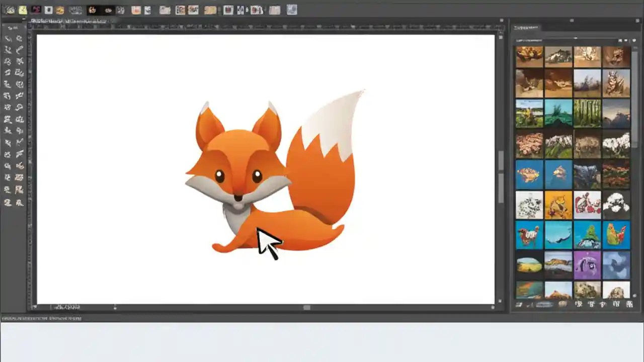Toggle the heart-shaped favorite icon in the right panel
Viewport: 644px width, 362px height.
pyautogui.click(x=625, y=40)
